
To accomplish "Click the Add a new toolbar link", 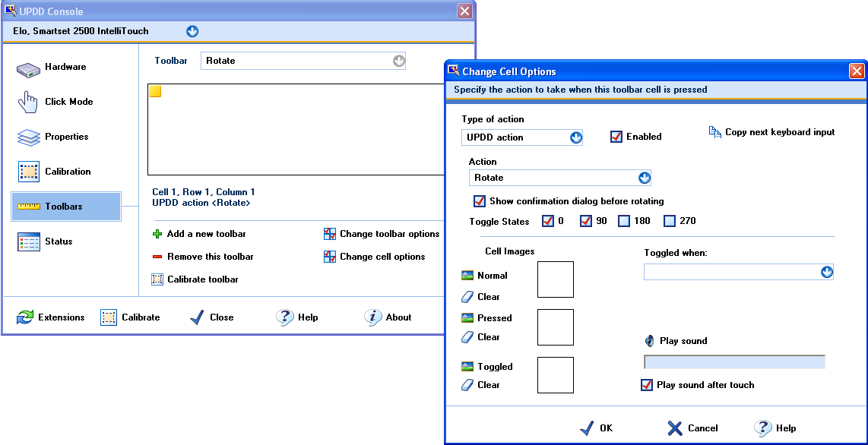I will 207,234.
